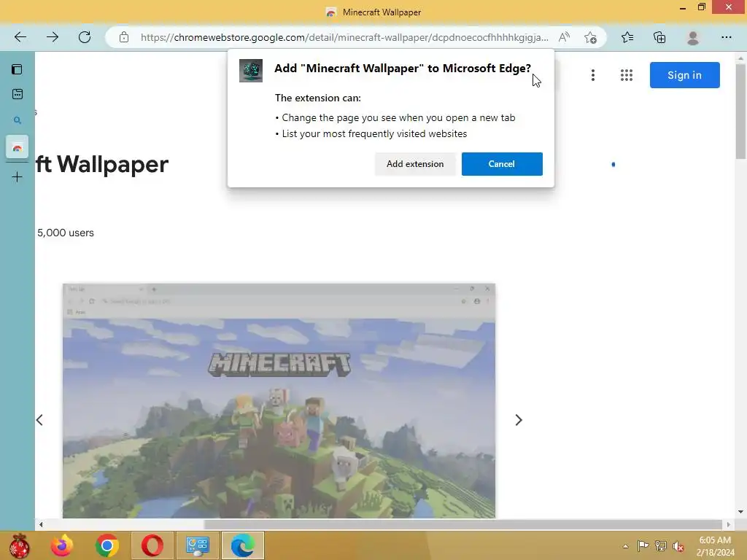Show hidden system tray icons
This screenshot has width=747, height=560.
(x=625, y=546)
